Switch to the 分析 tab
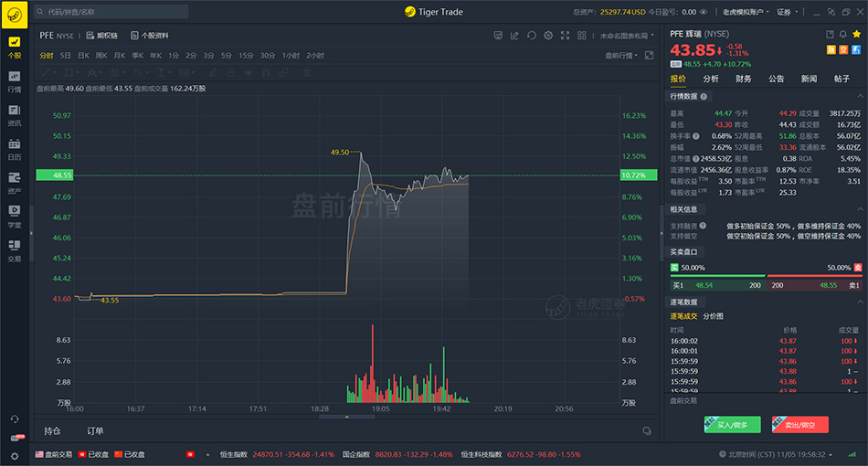The width and height of the screenshot is (868, 466). (x=711, y=79)
